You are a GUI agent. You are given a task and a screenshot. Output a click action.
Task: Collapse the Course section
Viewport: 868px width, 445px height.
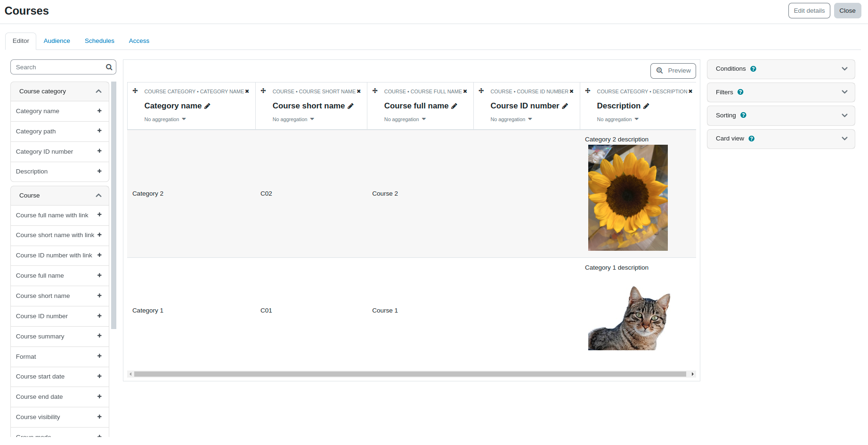[98, 196]
